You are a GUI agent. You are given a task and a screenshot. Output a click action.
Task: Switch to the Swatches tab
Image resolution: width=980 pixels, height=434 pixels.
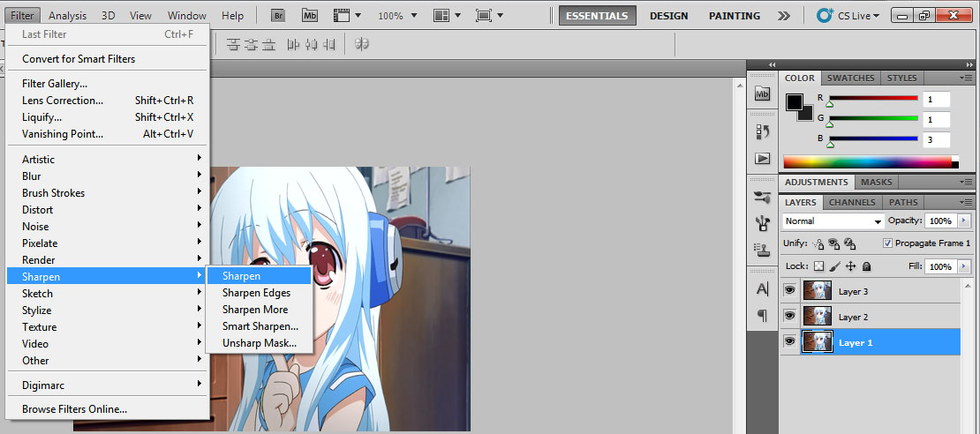click(x=850, y=78)
